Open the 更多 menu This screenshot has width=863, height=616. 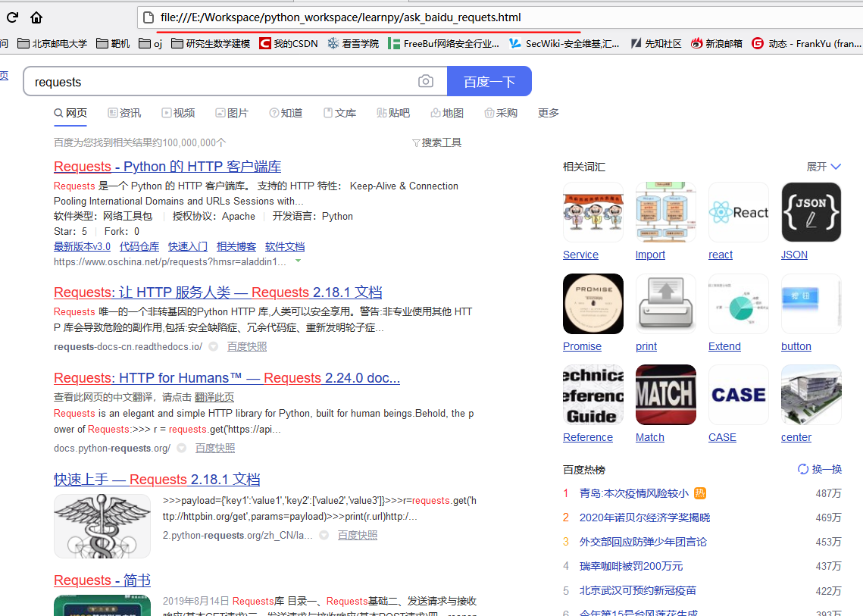tap(548, 112)
